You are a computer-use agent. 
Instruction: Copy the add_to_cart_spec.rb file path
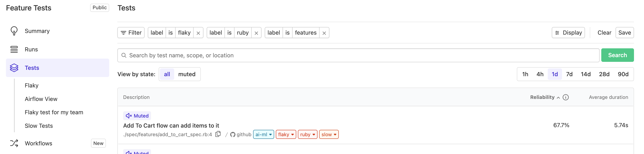(x=218, y=134)
